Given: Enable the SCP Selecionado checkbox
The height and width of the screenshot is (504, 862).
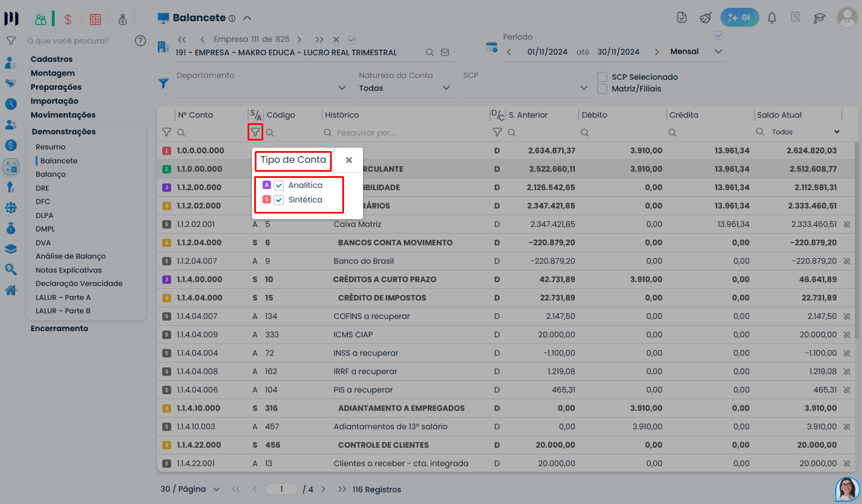Looking at the screenshot, I should [602, 77].
